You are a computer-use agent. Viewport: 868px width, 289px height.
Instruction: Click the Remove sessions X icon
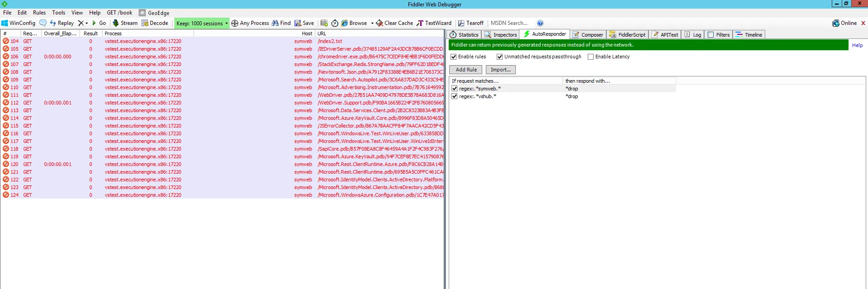coord(81,23)
